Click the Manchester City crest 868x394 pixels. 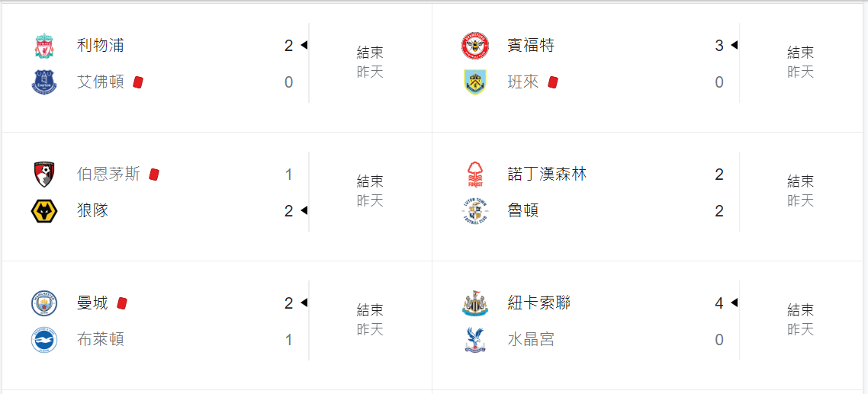point(44,303)
